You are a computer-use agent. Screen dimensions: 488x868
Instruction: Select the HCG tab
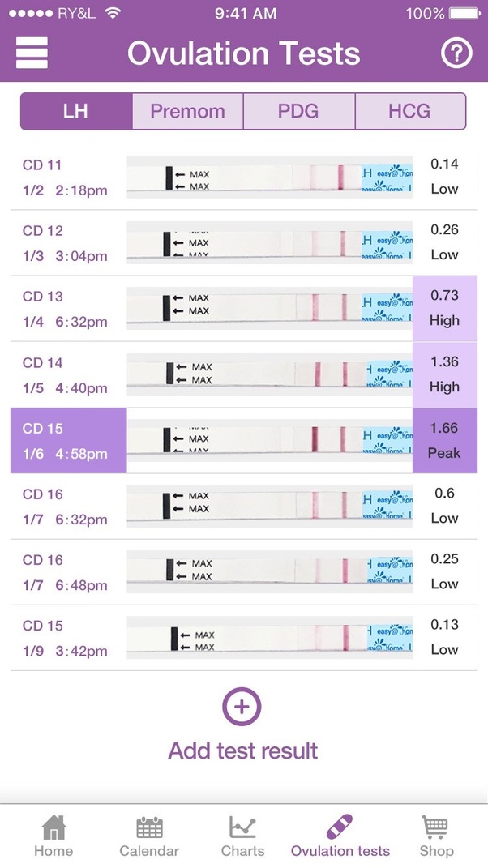[x=410, y=111]
